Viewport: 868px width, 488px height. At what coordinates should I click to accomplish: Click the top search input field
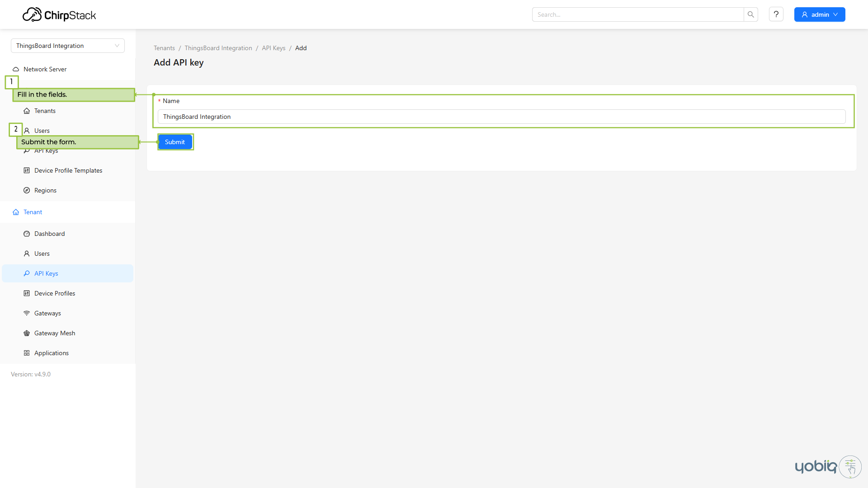[638, 14]
